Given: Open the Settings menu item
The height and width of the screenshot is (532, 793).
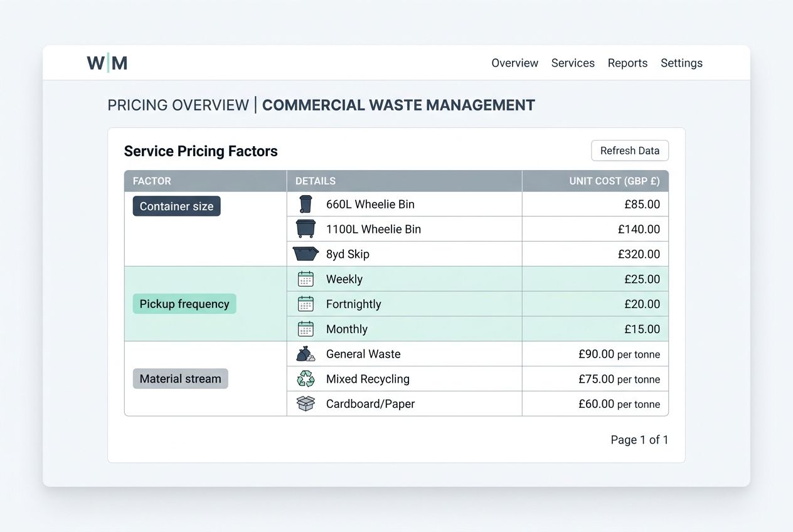Looking at the screenshot, I should click(681, 63).
